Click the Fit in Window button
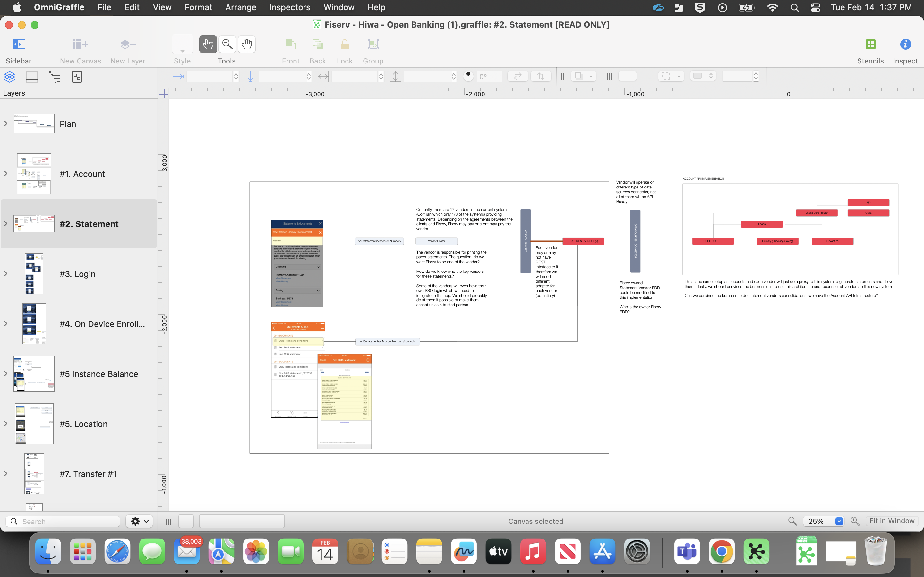This screenshot has height=577, width=924. (892, 520)
